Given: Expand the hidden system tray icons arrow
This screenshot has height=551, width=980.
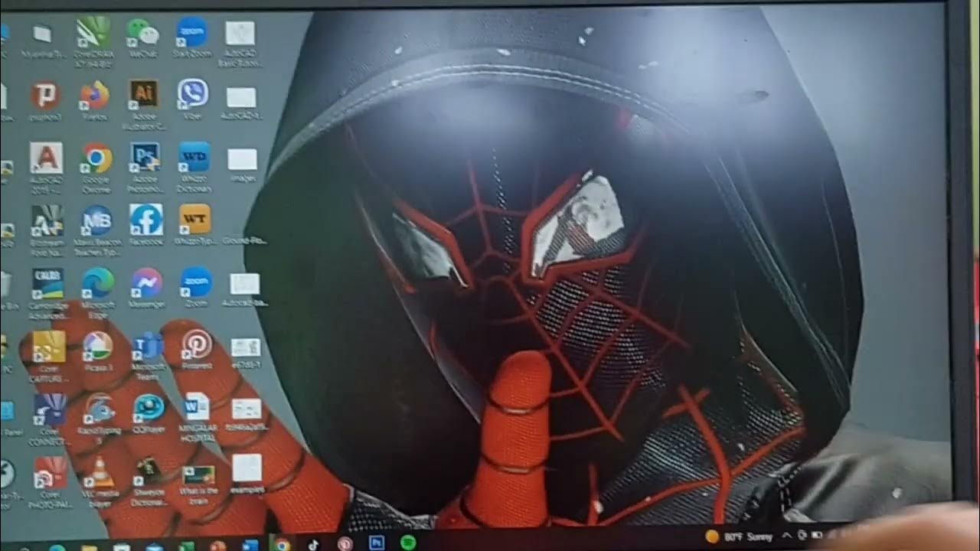Looking at the screenshot, I should coord(786,536).
